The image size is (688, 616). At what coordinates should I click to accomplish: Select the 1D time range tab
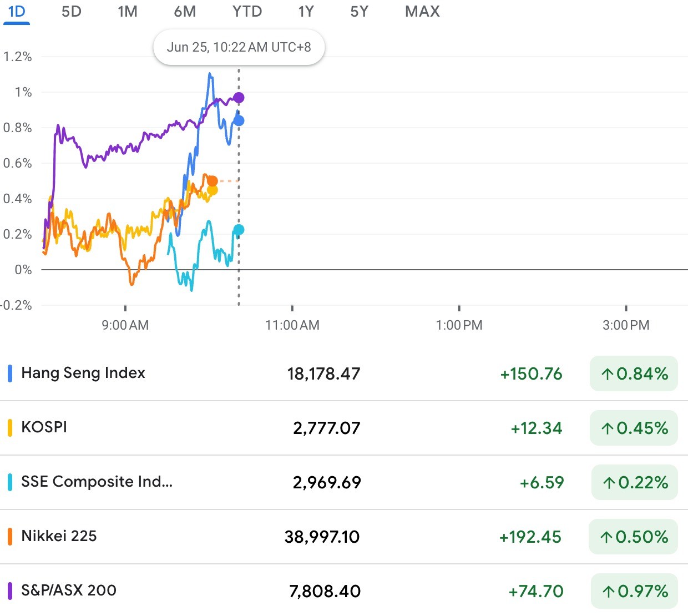[x=17, y=12]
